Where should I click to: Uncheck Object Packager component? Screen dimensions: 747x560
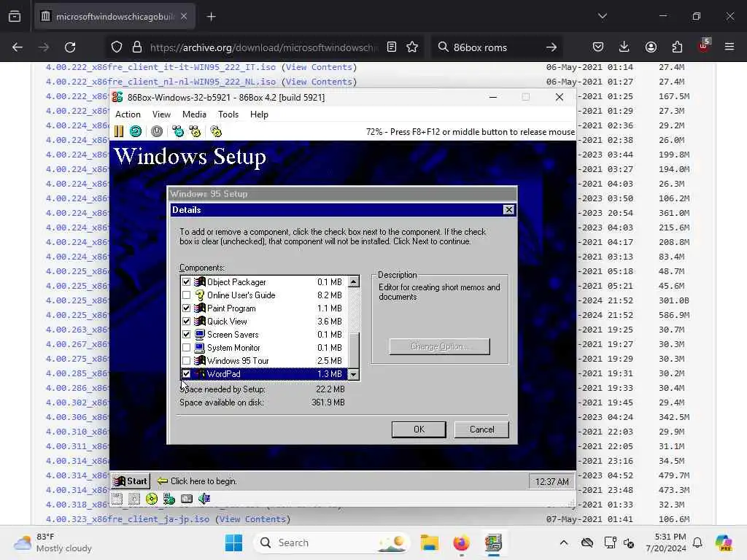[x=186, y=282]
